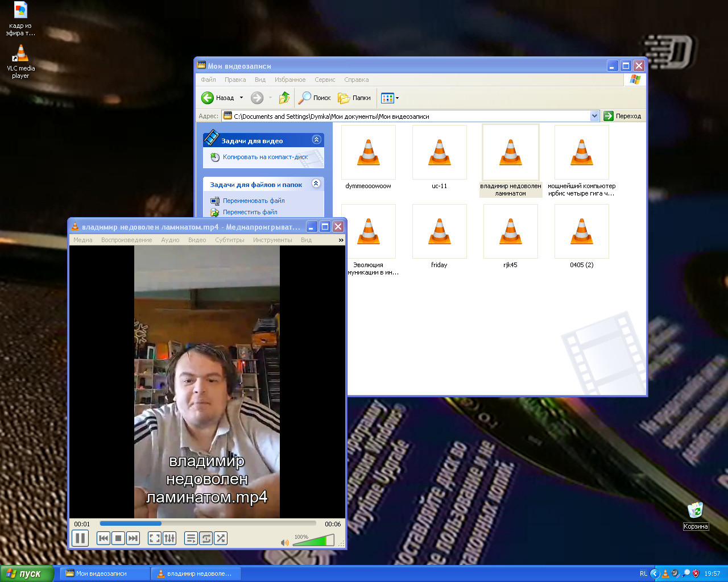The height and width of the screenshot is (582, 728).
Task: Open VLC extended settings panel
Action: pos(169,538)
